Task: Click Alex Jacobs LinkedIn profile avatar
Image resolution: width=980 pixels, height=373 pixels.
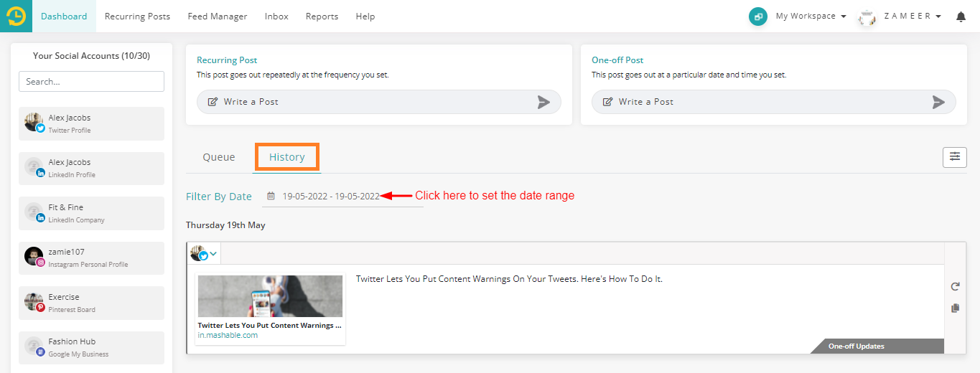Action: click(x=34, y=167)
